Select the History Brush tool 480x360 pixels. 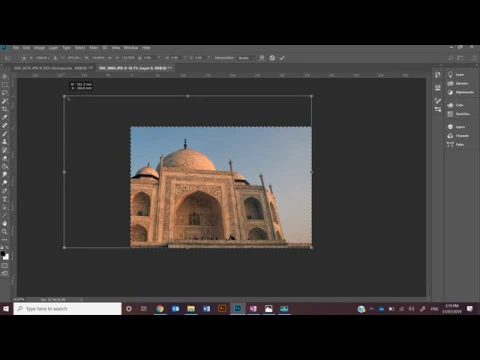pyautogui.click(x=5, y=150)
